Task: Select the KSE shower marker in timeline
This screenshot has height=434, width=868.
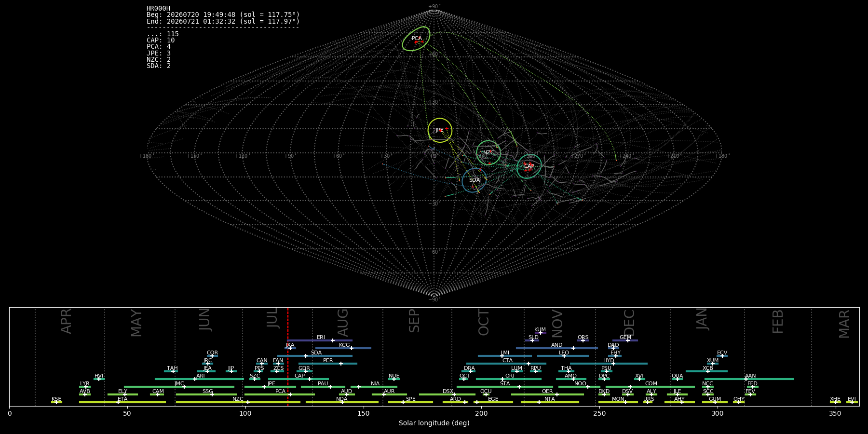Action: coord(56,402)
